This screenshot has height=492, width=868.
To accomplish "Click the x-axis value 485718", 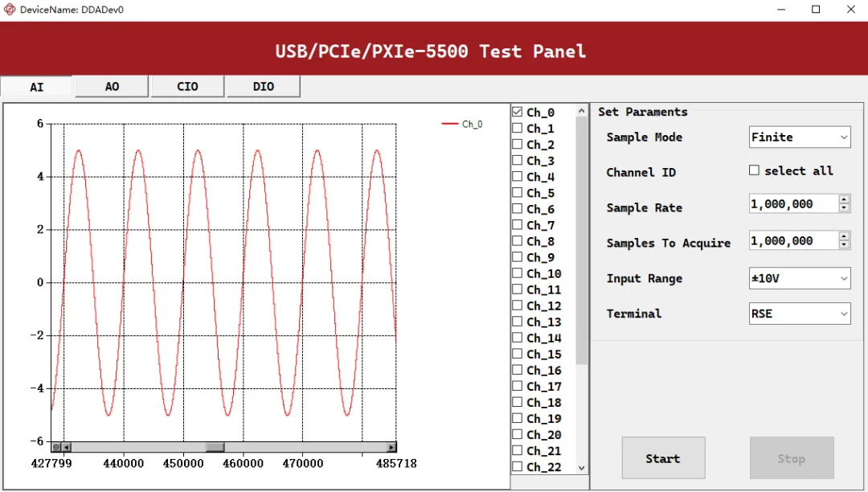I will (x=396, y=463).
